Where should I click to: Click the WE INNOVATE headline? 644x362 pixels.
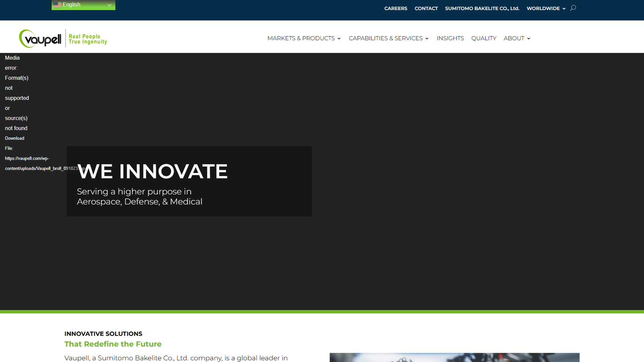click(x=153, y=171)
